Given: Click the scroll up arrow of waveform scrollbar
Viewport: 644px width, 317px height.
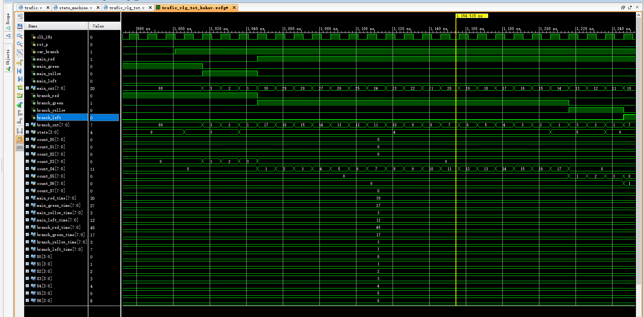Looking at the screenshot, I should [639, 15].
